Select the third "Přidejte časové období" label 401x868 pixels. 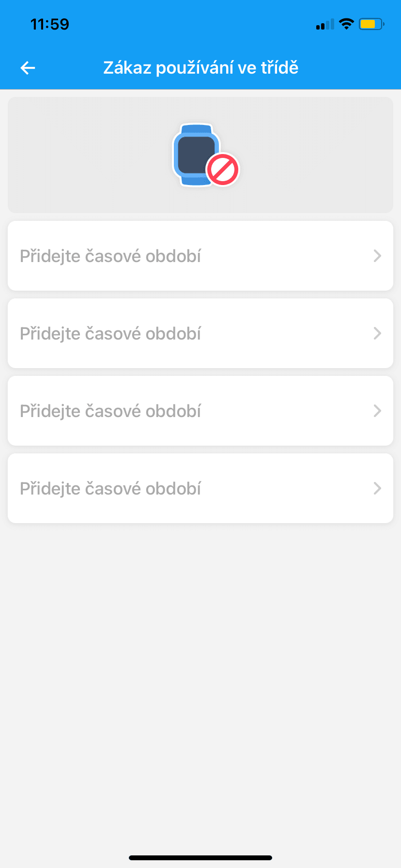(x=110, y=411)
